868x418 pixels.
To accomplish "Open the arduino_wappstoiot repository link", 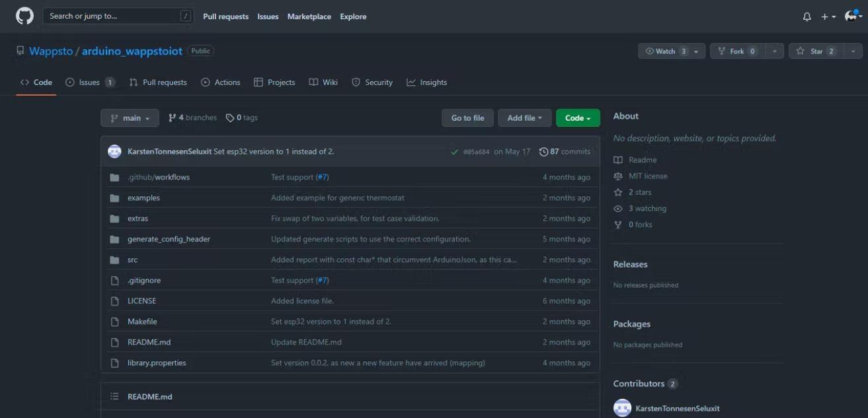I will (x=132, y=51).
